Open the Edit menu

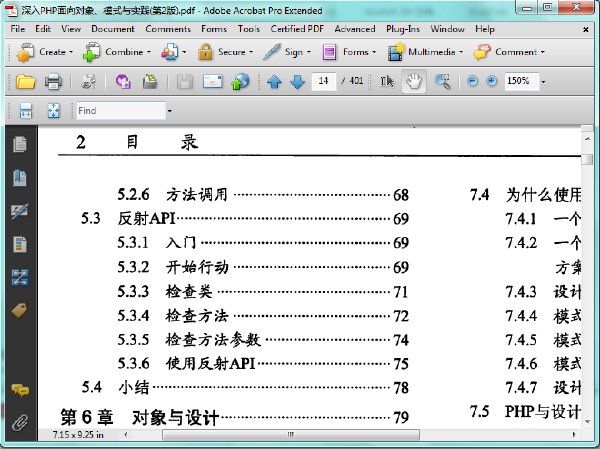coord(43,29)
